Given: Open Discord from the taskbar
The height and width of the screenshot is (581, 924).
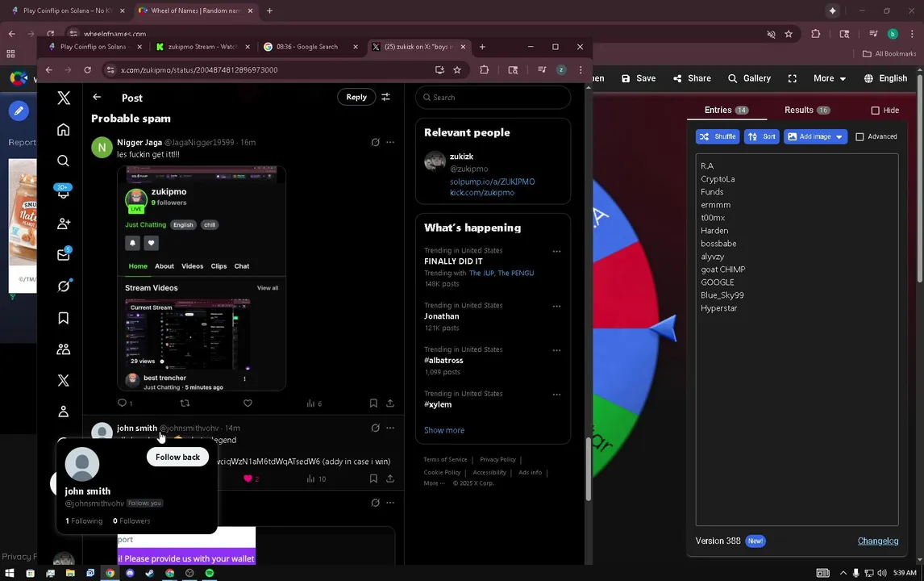Looking at the screenshot, I should (130, 573).
